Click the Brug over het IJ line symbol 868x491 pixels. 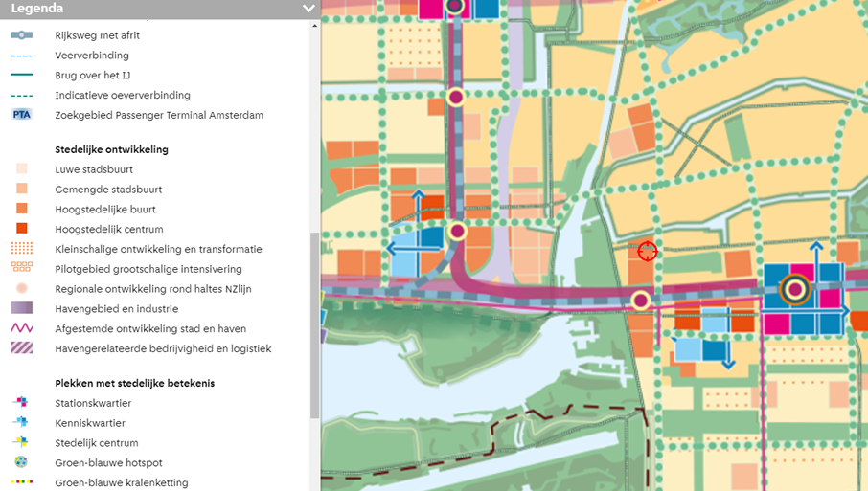click(x=22, y=75)
